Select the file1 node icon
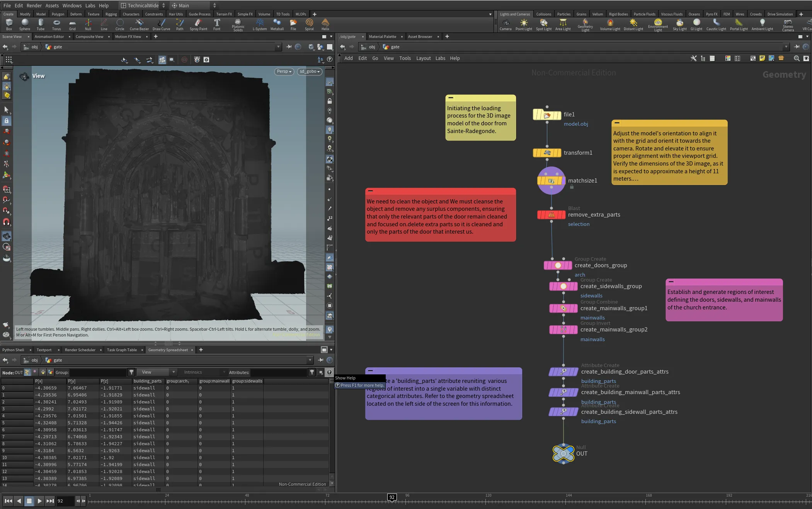This screenshot has width=812, height=509. point(547,115)
